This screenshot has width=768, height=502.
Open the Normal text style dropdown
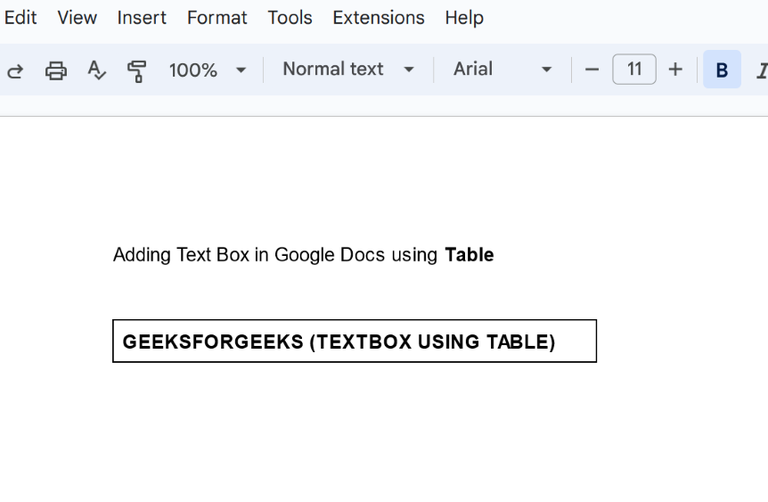[348, 69]
